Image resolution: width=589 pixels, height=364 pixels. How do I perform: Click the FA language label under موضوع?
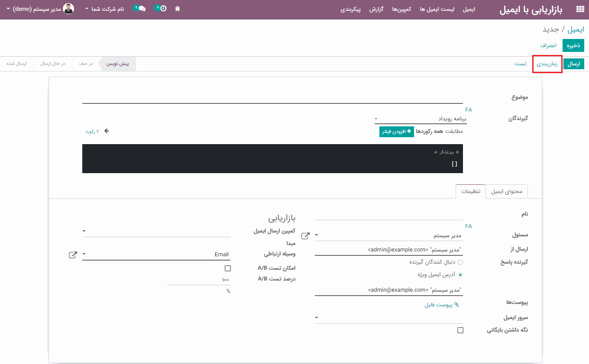click(469, 110)
